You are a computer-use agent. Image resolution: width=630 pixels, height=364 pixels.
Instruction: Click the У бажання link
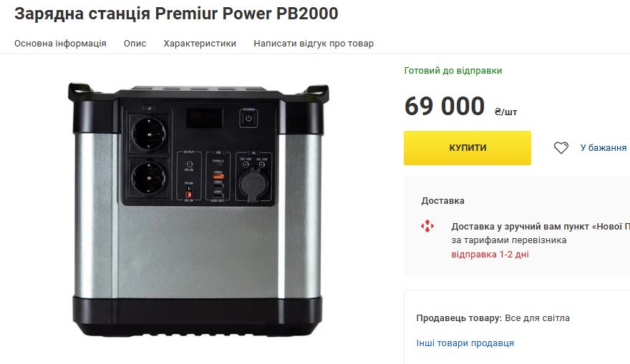603,148
